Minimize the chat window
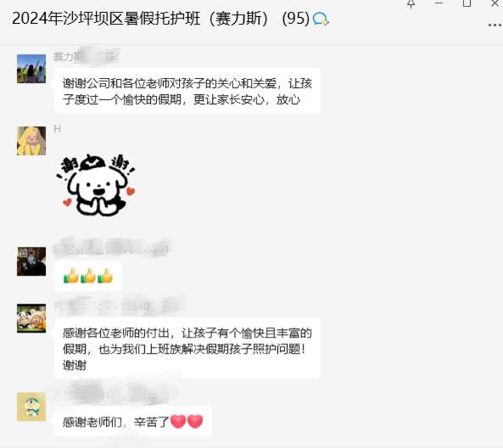The height and width of the screenshot is (448, 503). [x=439, y=3]
